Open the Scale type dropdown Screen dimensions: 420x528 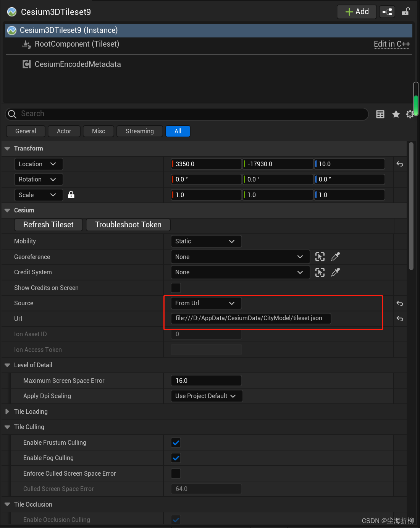[39, 195]
